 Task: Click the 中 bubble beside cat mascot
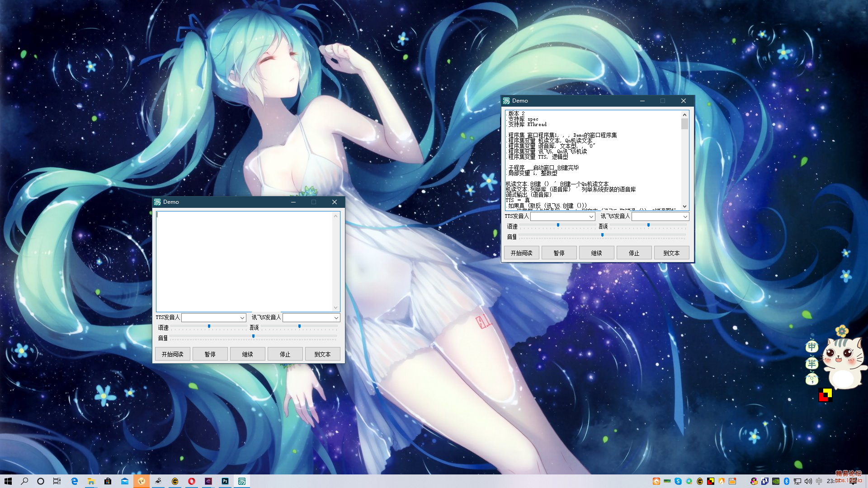(x=812, y=347)
